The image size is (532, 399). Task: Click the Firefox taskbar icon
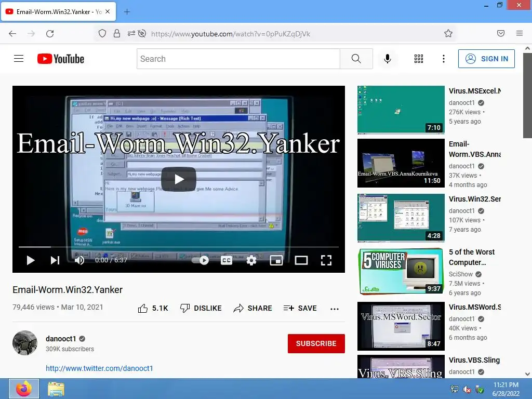[x=24, y=389]
